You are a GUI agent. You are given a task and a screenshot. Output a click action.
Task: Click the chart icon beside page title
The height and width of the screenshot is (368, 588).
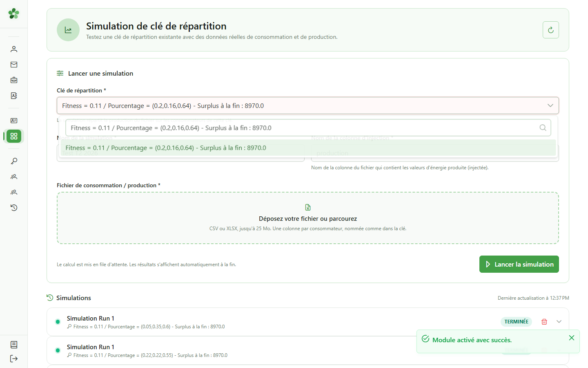pos(68,30)
